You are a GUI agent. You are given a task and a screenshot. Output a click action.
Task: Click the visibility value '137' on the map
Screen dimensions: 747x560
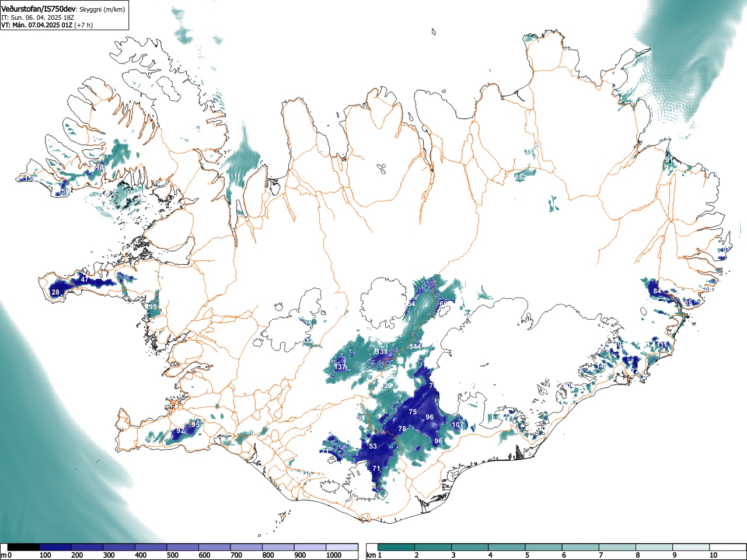[x=340, y=367]
